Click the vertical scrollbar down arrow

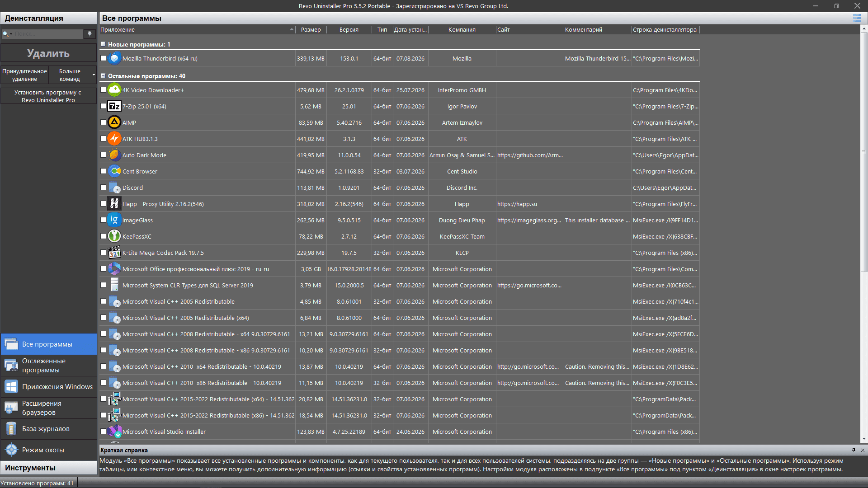(x=864, y=439)
